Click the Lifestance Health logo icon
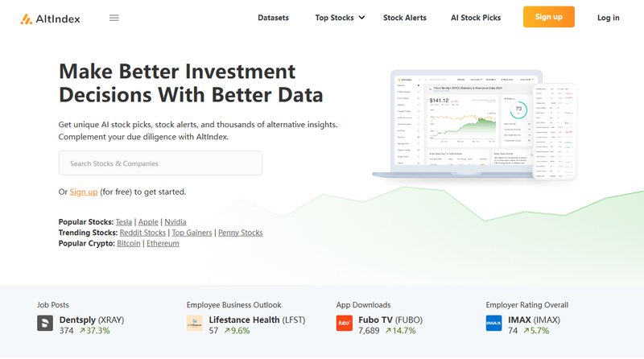This screenshot has width=644, height=359. (195, 324)
